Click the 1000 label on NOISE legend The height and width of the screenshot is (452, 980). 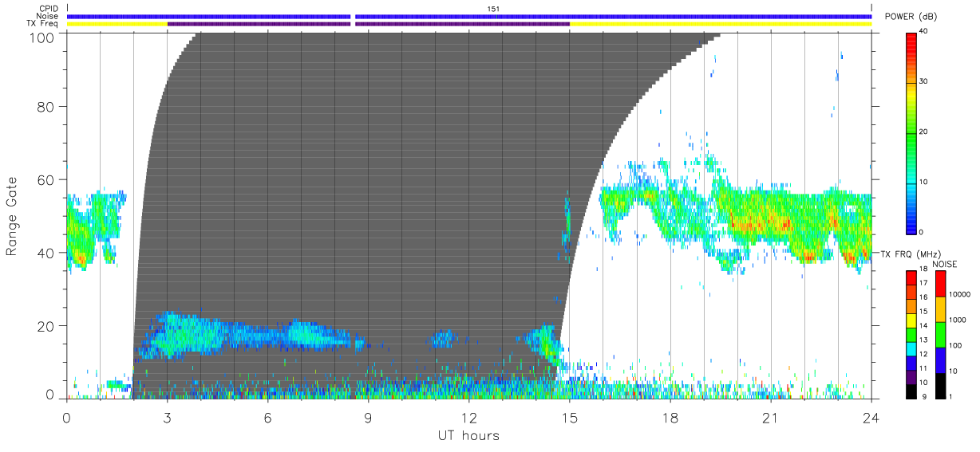pos(957,320)
